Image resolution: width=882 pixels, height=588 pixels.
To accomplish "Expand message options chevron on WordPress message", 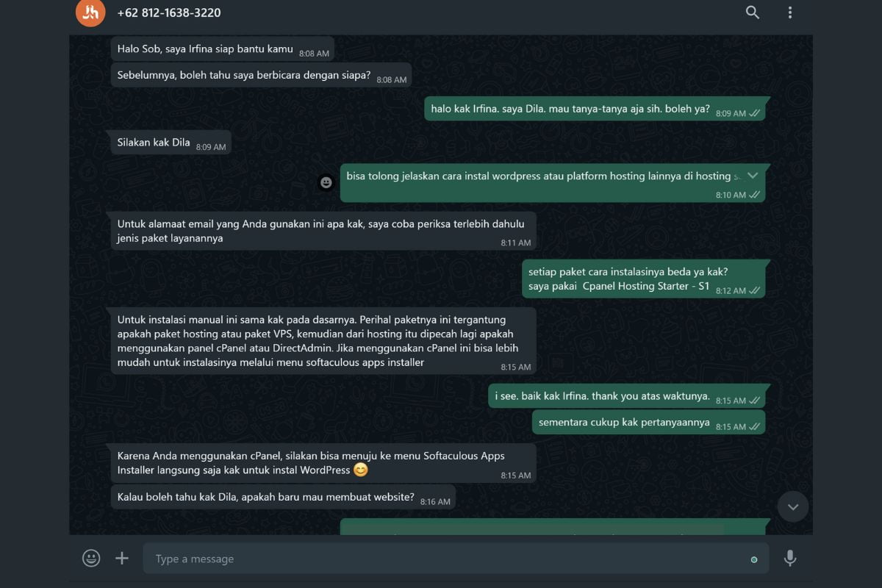I will click(753, 176).
